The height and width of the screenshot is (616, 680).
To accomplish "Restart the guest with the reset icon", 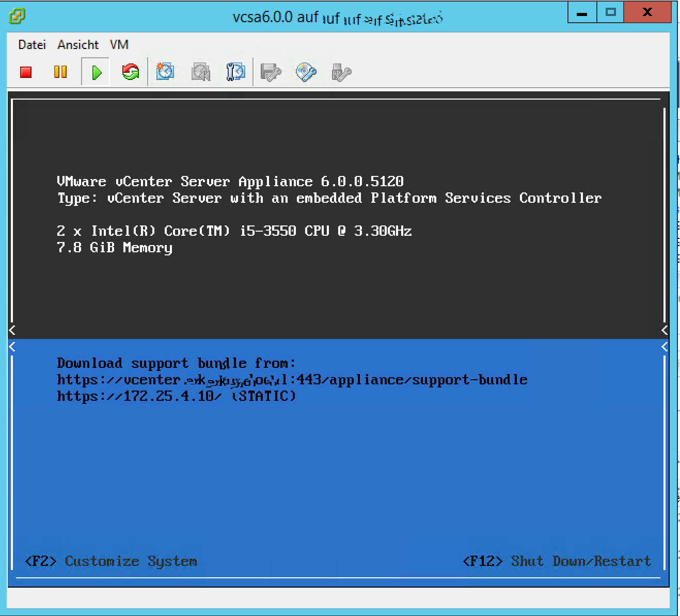I will tap(131, 72).
